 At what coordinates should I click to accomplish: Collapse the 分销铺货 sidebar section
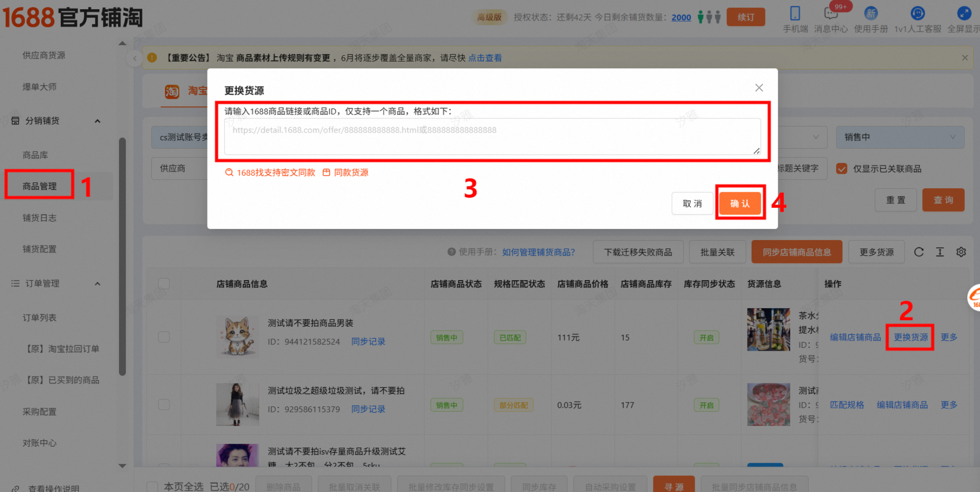click(x=97, y=121)
